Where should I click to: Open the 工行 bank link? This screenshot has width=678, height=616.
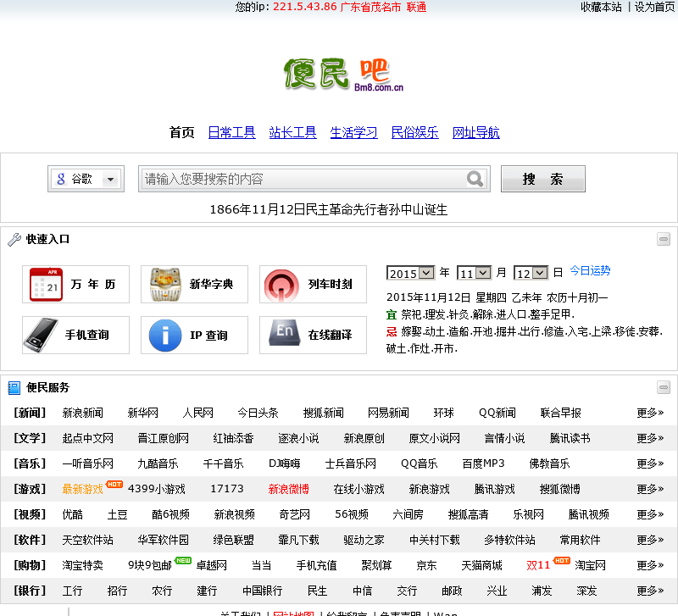click(72, 591)
